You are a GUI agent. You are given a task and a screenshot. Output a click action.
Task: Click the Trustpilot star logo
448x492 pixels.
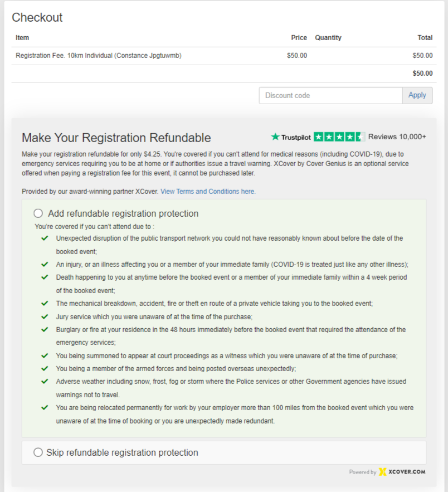pos(275,137)
